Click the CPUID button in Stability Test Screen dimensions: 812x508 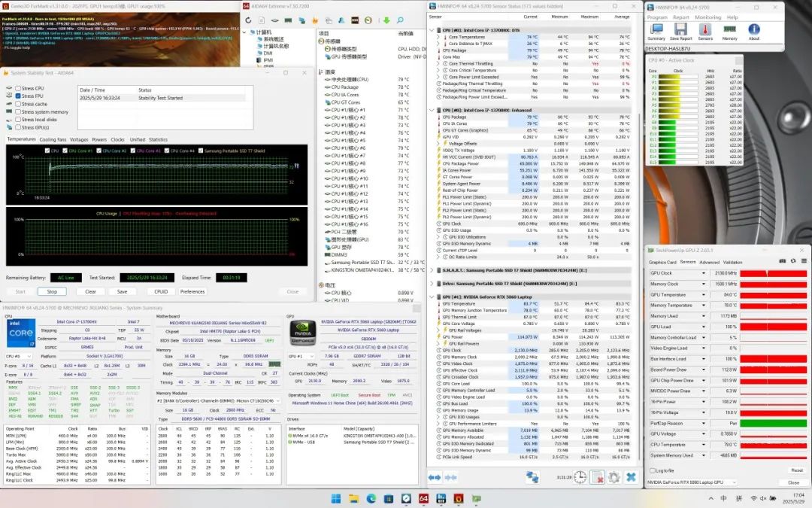point(161,292)
